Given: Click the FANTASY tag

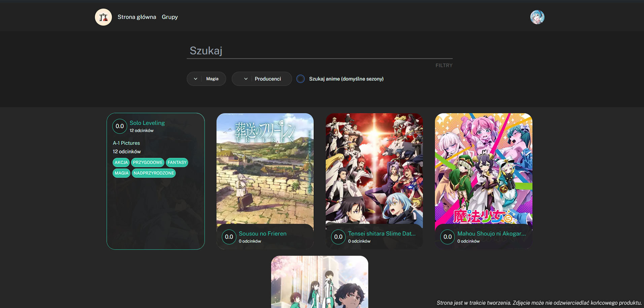Looking at the screenshot, I should point(177,162).
